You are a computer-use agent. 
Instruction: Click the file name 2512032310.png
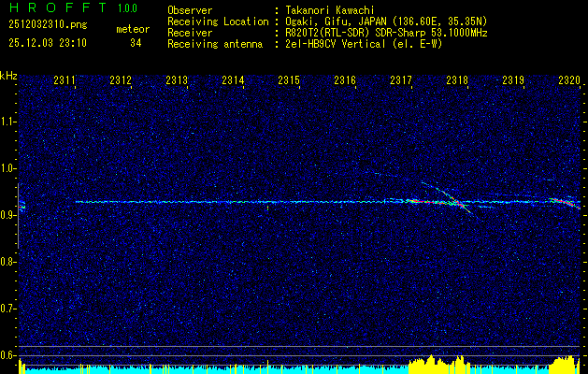[48, 24]
